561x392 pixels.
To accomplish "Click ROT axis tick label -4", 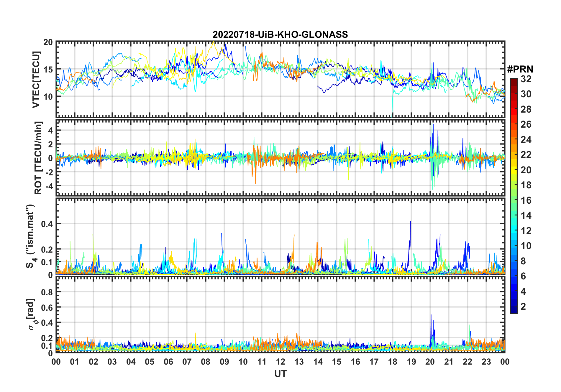I will point(49,186).
